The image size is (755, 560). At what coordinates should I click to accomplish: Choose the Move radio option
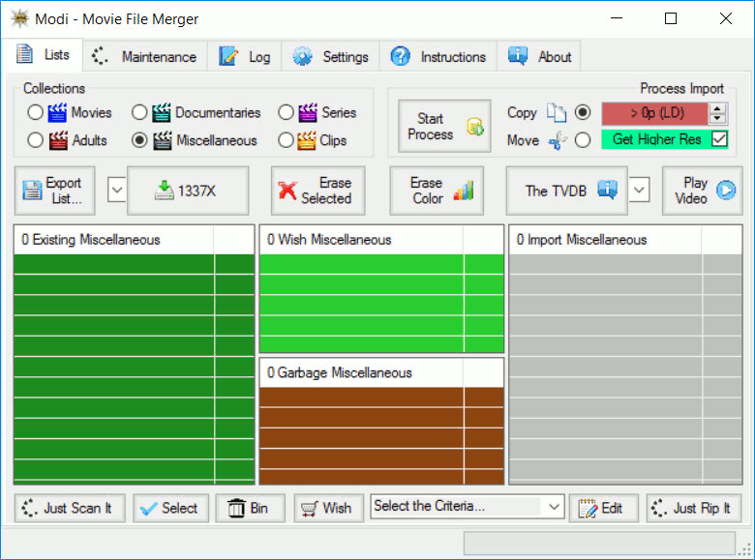click(583, 140)
